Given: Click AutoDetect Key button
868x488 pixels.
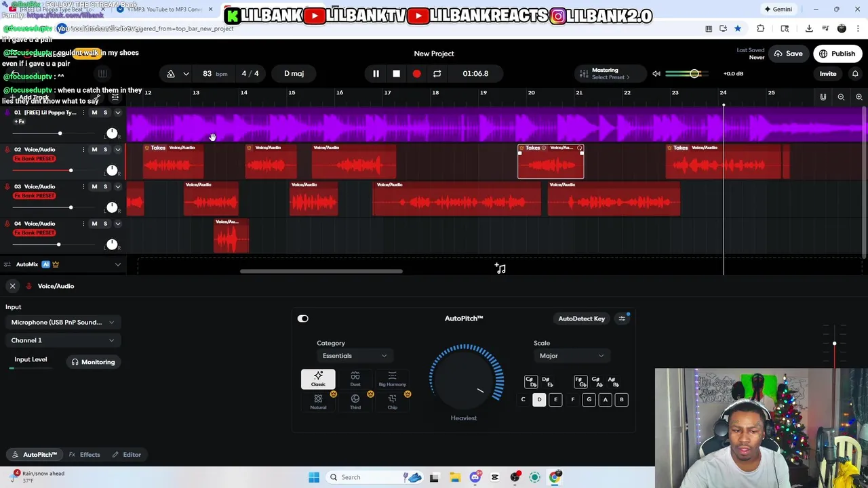Looking at the screenshot, I should [581, 319].
